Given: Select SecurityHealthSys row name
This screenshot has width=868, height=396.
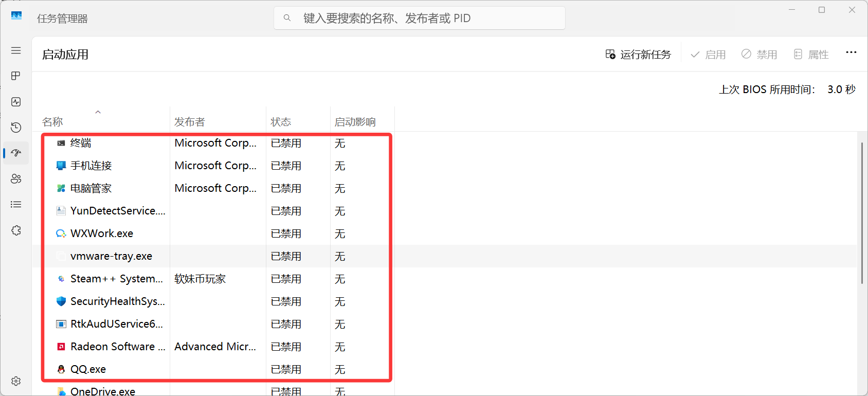Looking at the screenshot, I should click(118, 301).
